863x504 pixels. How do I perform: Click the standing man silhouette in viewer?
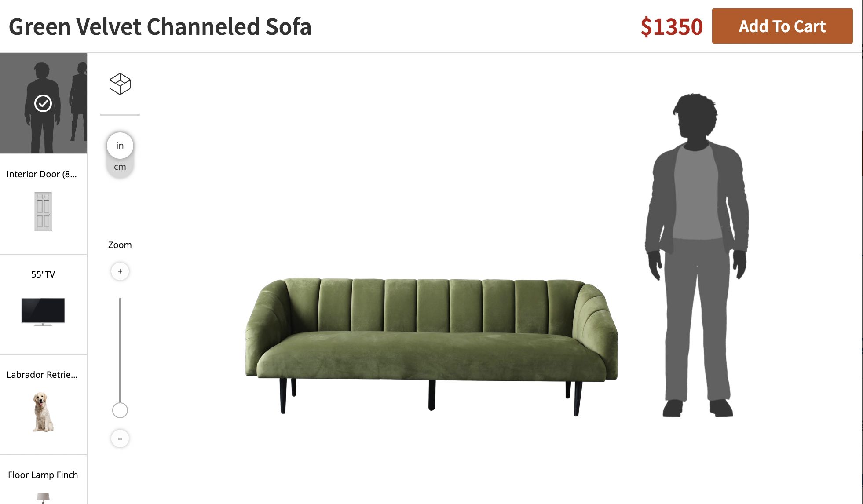(697, 255)
